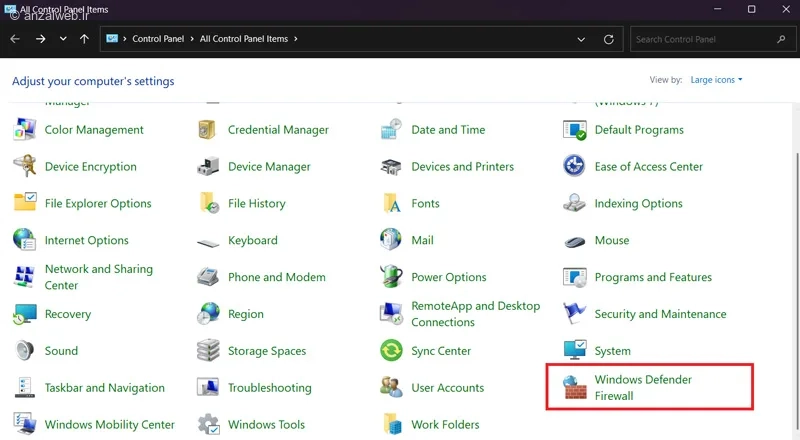Open the recent locations dropdown arrow
Image resolution: width=800 pixels, height=440 pixels.
click(63, 39)
